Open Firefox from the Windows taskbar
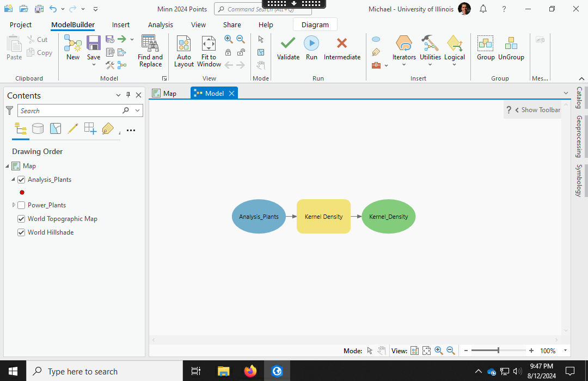This screenshot has height=381, width=588. click(250, 371)
